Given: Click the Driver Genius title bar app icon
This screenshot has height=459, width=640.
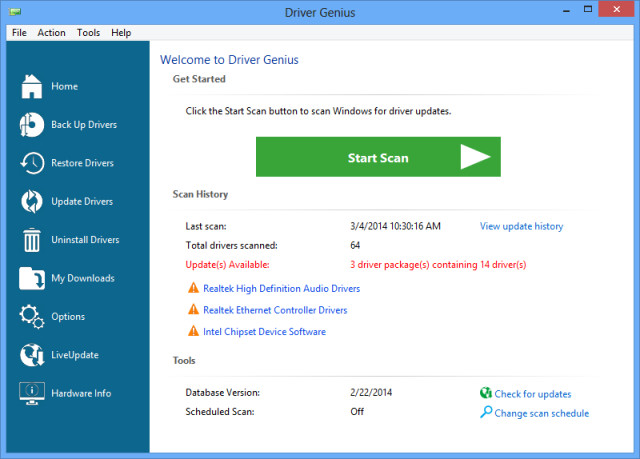Looking at the screenshot, I should [x=15, y=12].
